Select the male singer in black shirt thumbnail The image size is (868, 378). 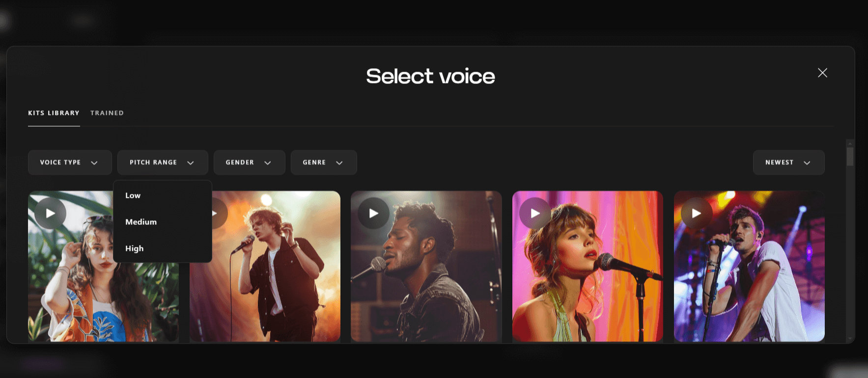pos(275,285)
